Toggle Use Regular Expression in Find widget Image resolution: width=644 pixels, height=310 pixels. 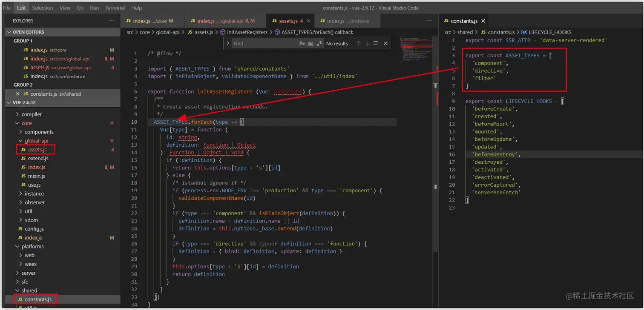[x=319, y=43]
